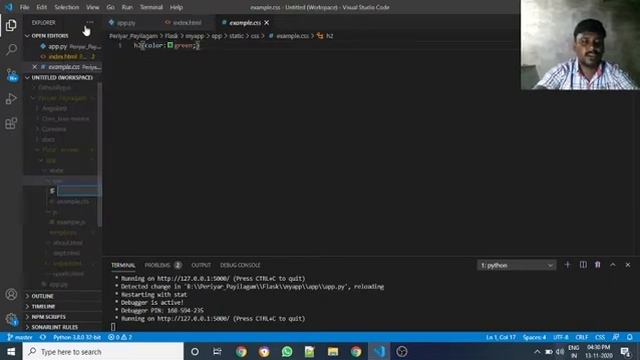Open the Terminal menu

151,7
